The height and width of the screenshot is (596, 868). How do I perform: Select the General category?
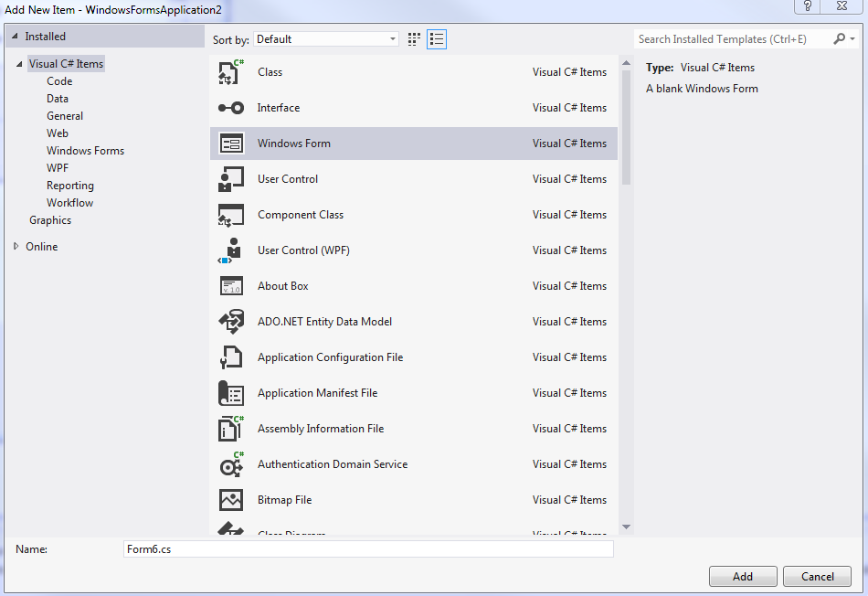65,116
